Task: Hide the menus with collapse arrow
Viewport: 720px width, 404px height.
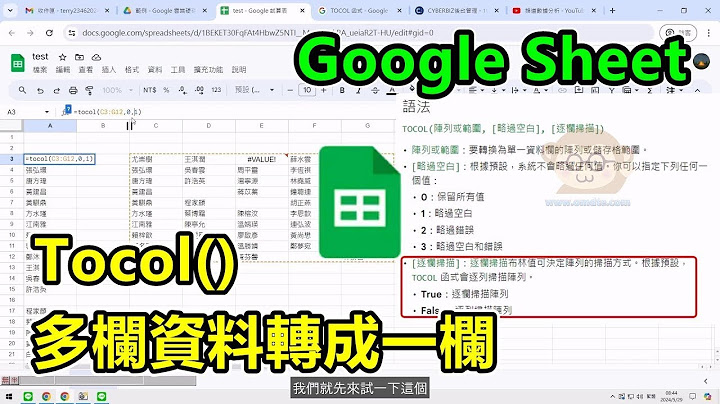Action: click(x=697, y=90)
